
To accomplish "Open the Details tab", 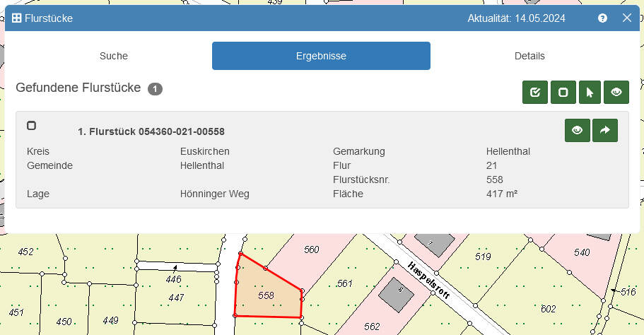I will pos(529,56).
